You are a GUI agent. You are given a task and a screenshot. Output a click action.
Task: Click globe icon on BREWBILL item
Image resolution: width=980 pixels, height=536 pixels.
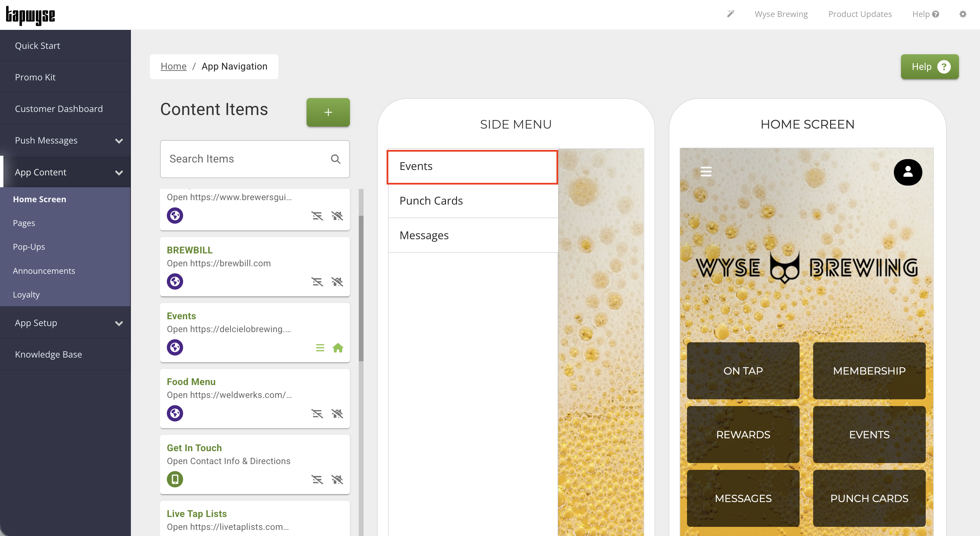tap(175, 281)
